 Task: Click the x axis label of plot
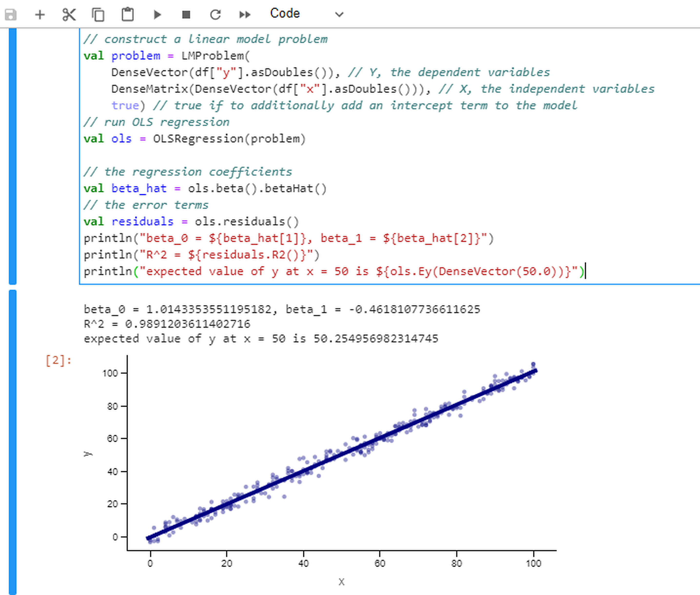[341, 582]
